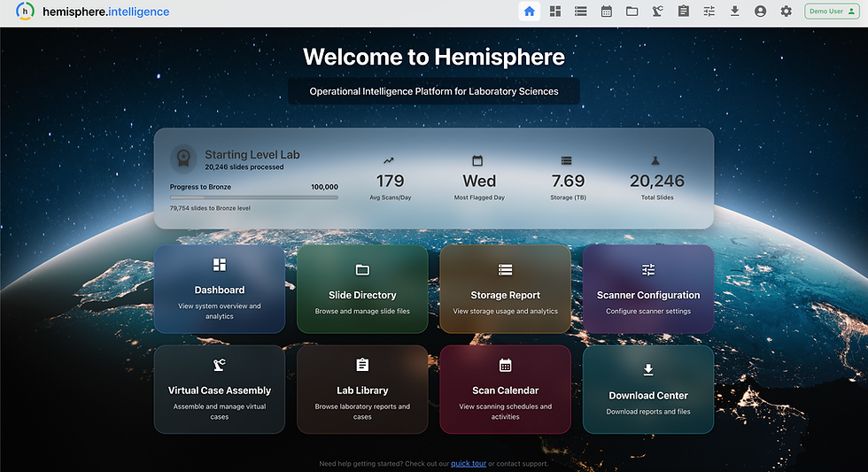This screenshot has height=472, width=868.
Task: Click the Operational Intelligence Platform subtitle banner
Action: pyautogui.click(x=434, y=91)
